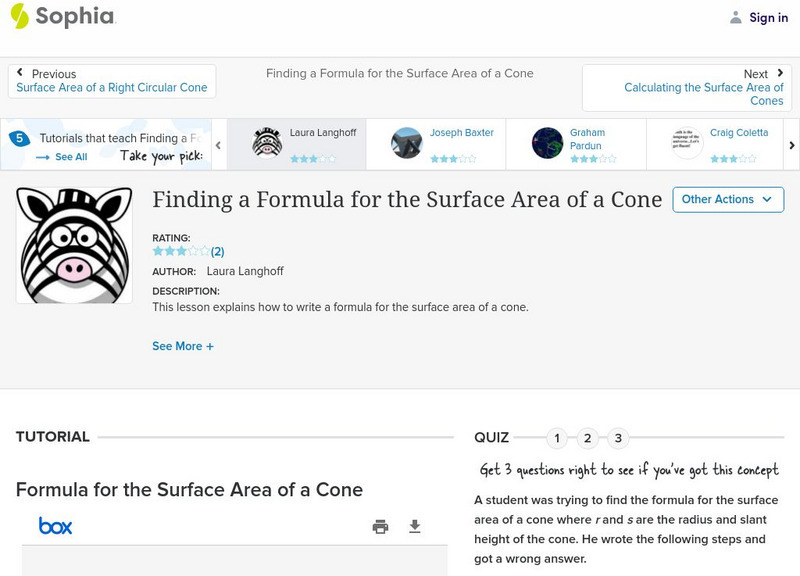Select quiz question 3 circle
Viewport: 800px width, 576px height.
(x=618, y=438)
